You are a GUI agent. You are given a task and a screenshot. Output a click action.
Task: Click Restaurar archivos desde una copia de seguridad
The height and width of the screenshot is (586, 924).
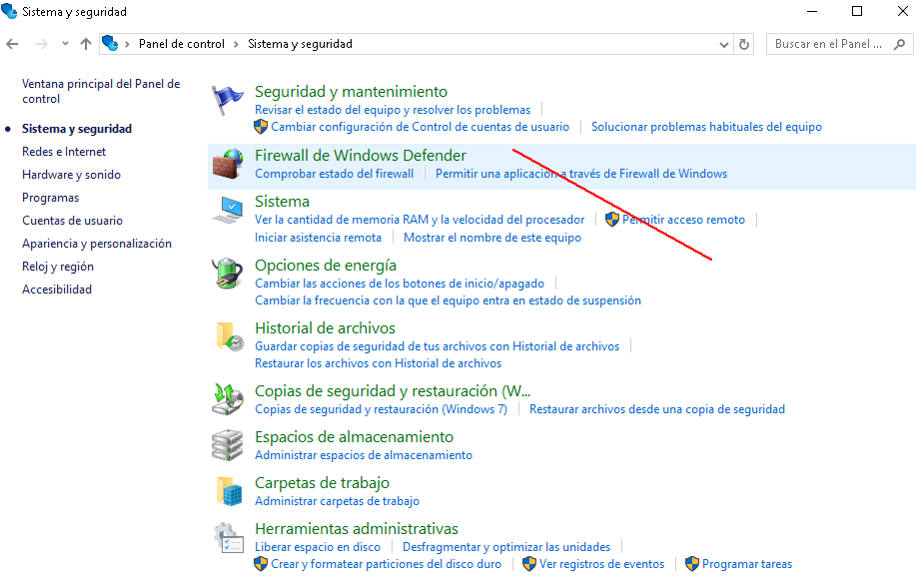pos(657,410)
